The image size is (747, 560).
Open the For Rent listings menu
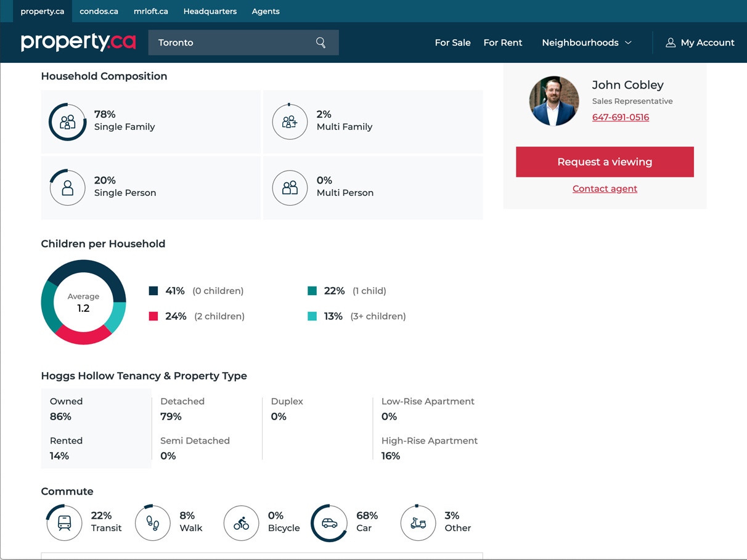pos(502,43)
